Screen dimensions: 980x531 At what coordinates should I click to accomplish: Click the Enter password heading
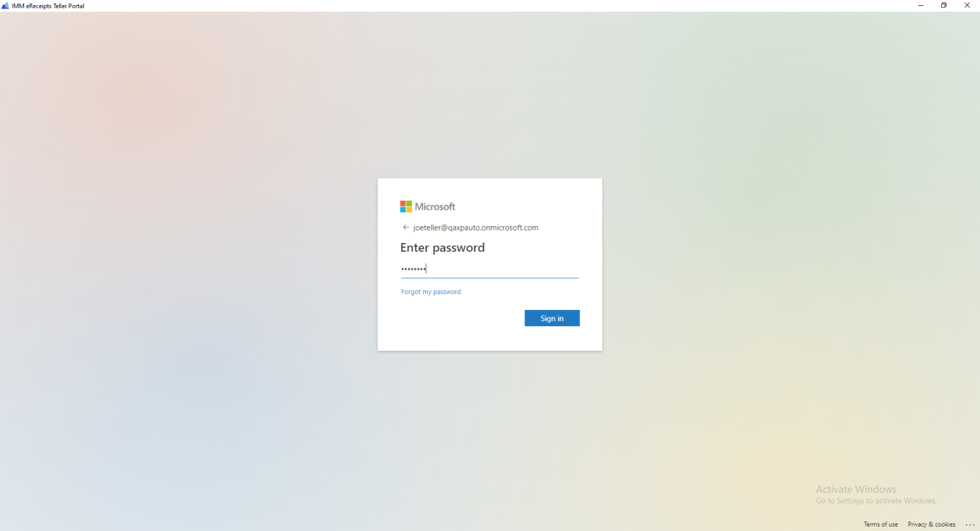pos(443,248)
